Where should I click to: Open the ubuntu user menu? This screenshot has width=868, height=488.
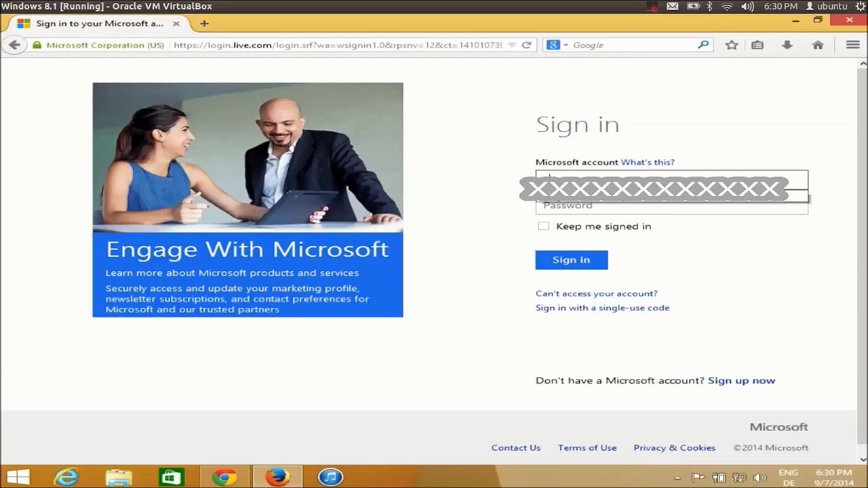pyautogui.click(x=826, y=6)
